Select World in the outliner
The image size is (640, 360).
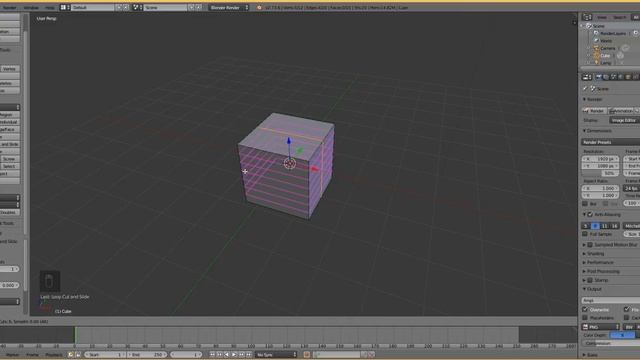pos(606,40)
